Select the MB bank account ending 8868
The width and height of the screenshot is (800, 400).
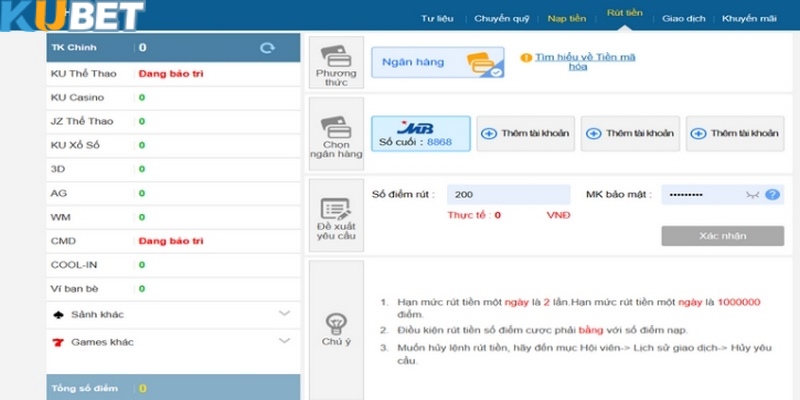pyautogui.click(x=420, y=133)
